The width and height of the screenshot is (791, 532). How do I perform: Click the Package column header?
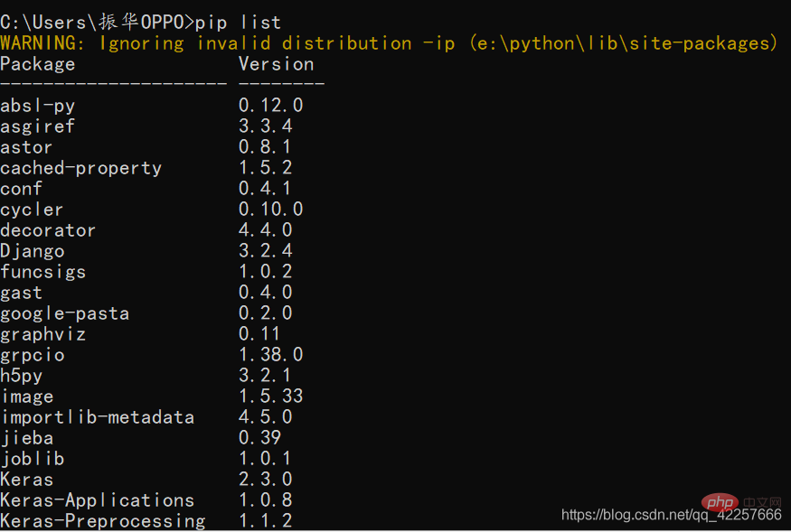38,64
